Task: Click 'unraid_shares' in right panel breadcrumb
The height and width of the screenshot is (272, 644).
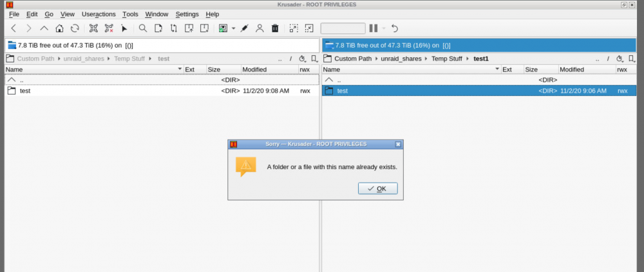Action: point(401,59)
